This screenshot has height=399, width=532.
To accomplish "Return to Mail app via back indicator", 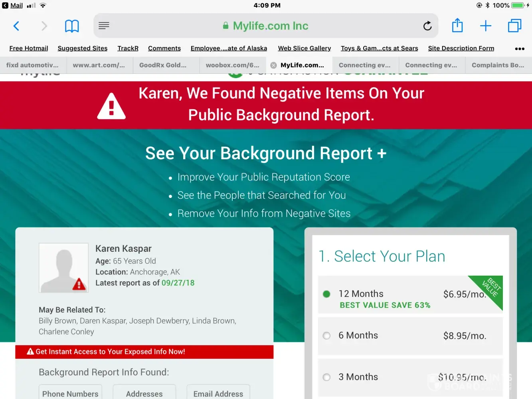I will pyautogui.click(x=12, y=5).
